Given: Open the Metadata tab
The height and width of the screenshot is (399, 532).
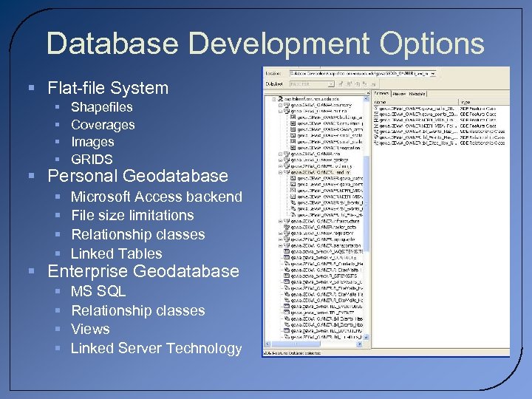Looking at the screenshot, I should pyautogui.click(x=417, y=94).
